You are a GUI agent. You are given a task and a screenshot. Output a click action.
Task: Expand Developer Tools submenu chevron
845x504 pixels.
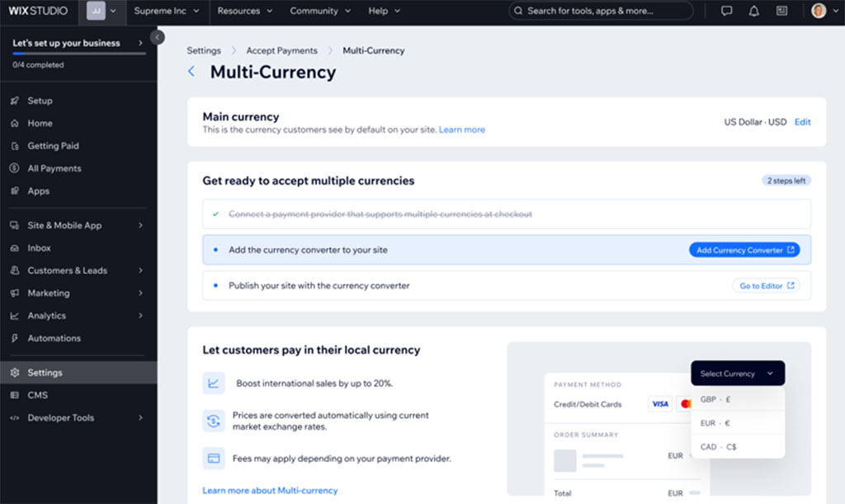point(140,418)
